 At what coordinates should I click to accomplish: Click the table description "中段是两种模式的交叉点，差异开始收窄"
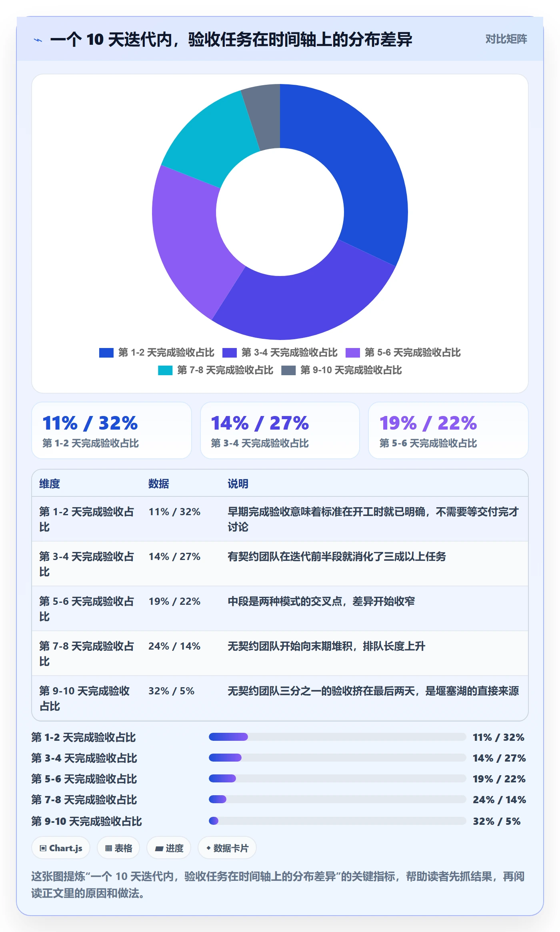pos(321,601)
